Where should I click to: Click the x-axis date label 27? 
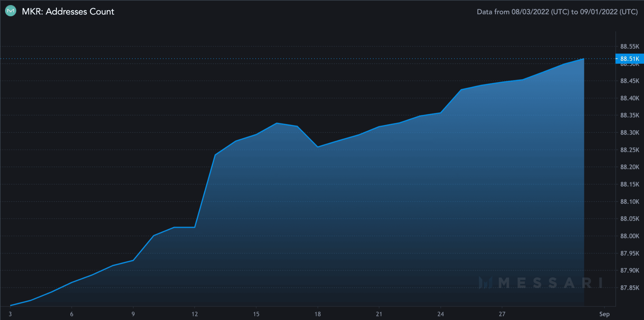tap(502, 314)
